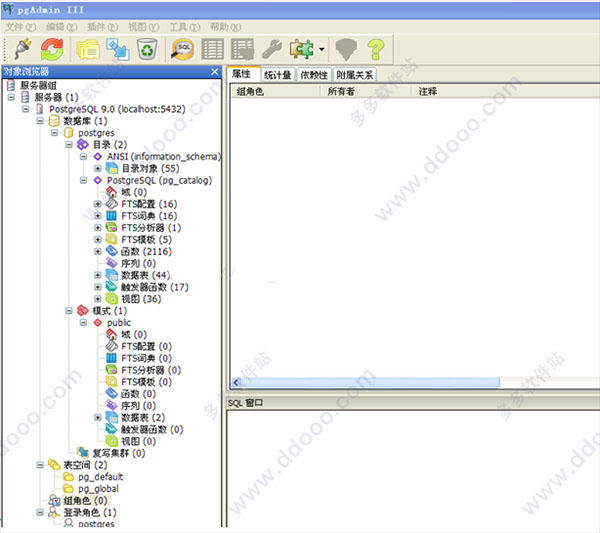Image resolution: width=600 pixels, height=533 pixels.
Task: Select 复写集群 (0) tree item
Action: click(119, 453)
